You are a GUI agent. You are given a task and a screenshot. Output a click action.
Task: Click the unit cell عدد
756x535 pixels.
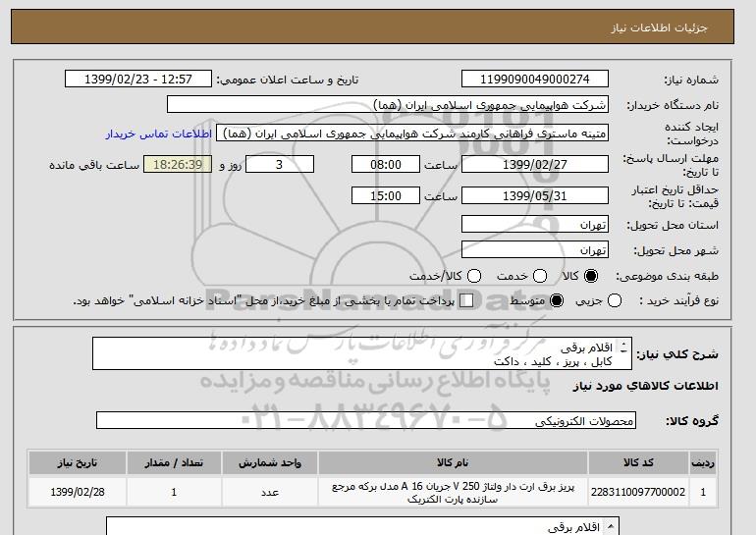pos(270,492)
